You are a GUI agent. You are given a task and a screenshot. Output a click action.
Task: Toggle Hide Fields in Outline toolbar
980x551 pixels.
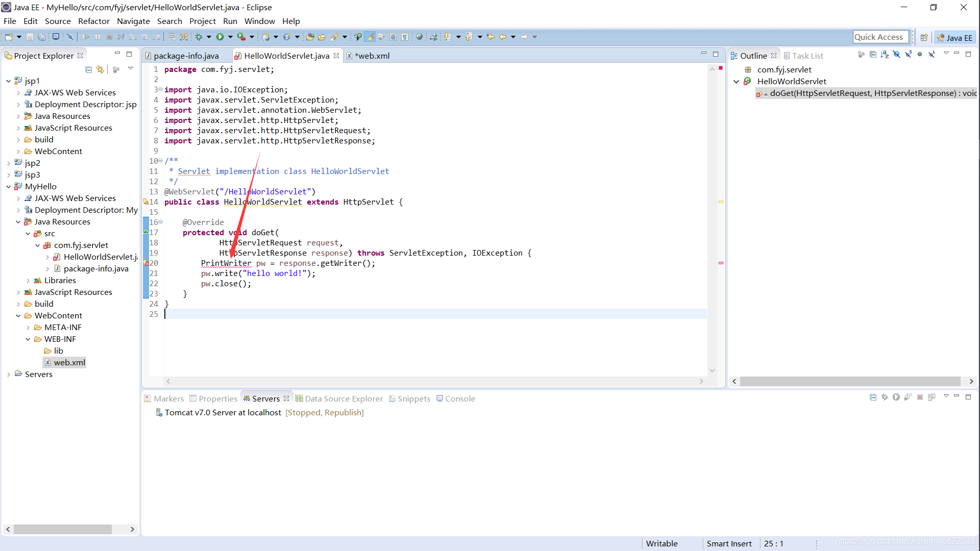coord(896,55)
